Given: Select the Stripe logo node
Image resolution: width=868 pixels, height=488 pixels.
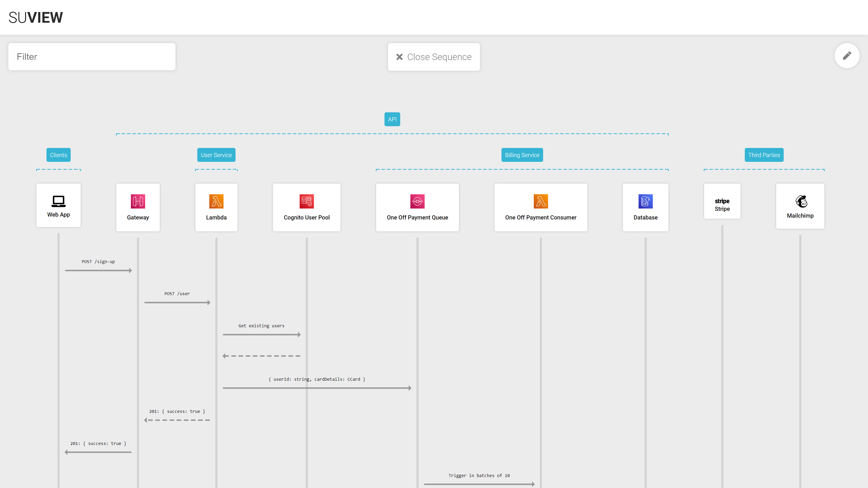Looking at the screenshot, I should pos(722,201).
